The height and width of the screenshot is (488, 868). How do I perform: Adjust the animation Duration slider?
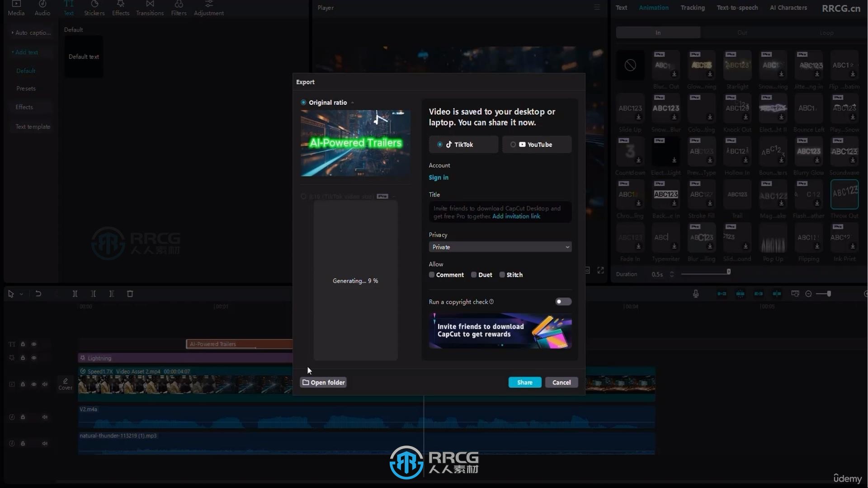pos(728,272)
